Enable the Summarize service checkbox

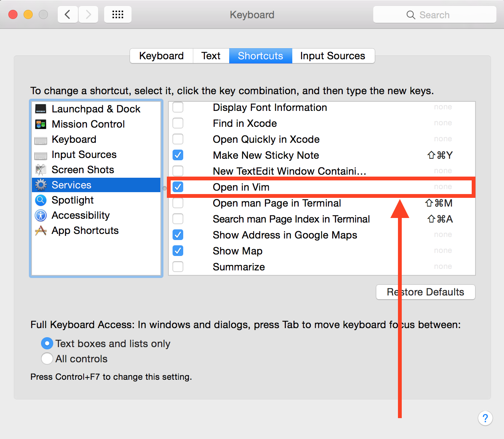pos(178,267)
